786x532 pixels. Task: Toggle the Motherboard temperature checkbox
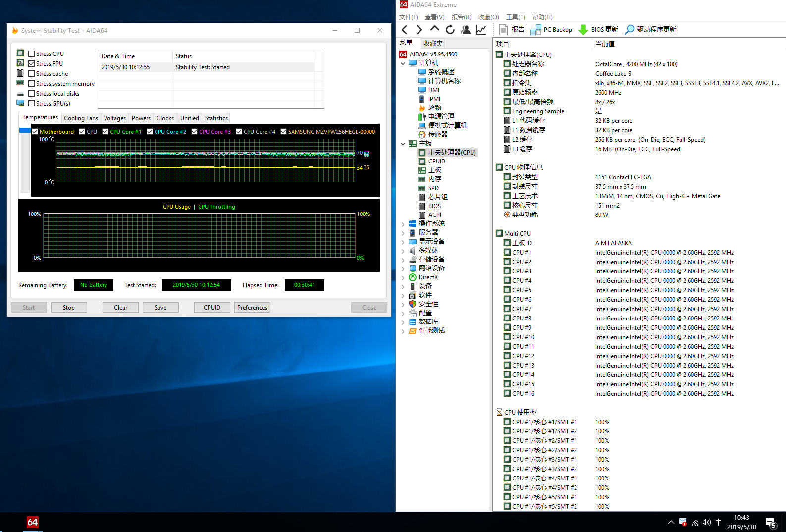35,132
